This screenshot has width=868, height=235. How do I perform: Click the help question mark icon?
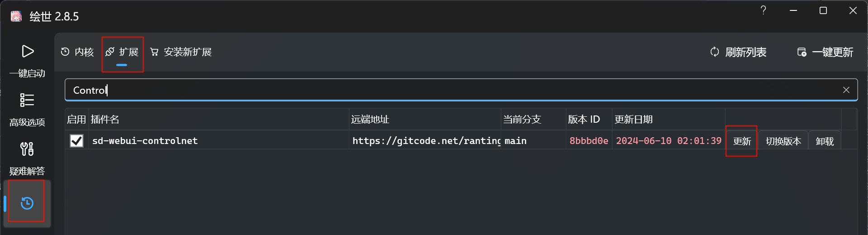[x=763, y=10]
